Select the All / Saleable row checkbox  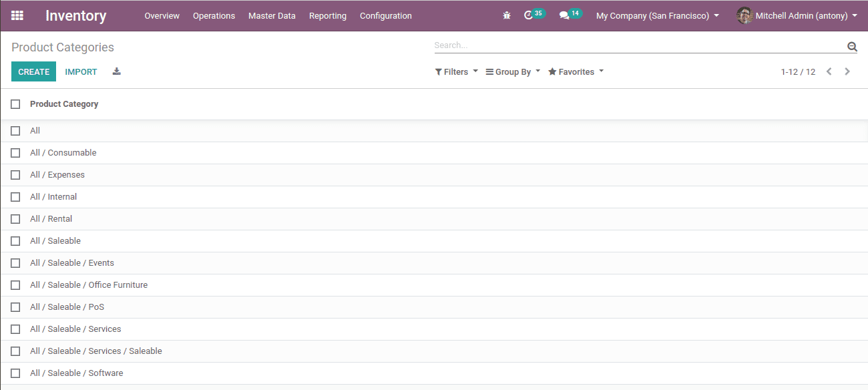pos(15,241)
